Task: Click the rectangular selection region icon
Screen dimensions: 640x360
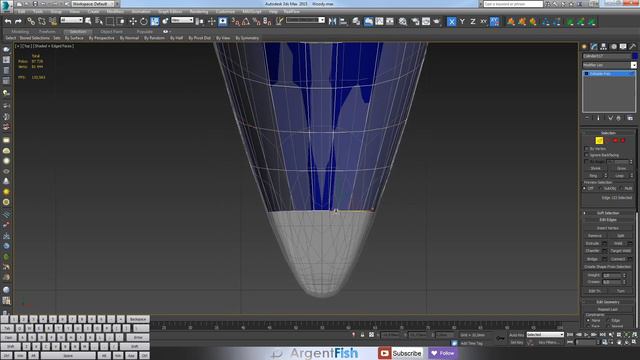Action: point(110,21)
